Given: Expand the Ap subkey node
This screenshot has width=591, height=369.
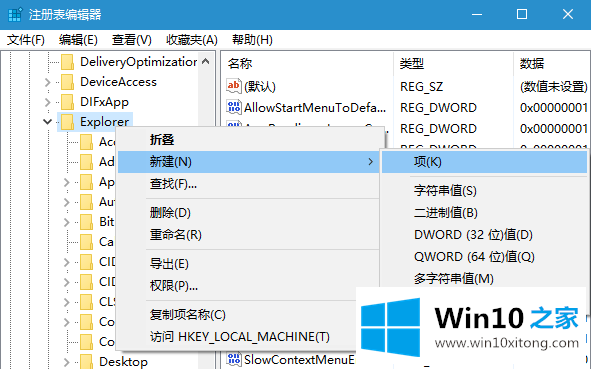Looking at the screenshot, I should coord(67,182).
